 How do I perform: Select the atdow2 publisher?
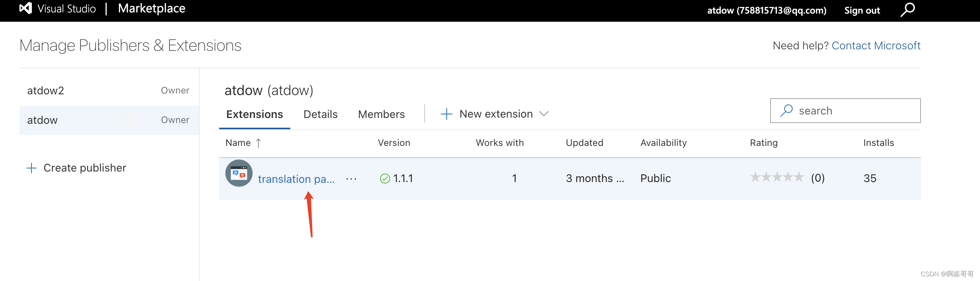tap(109, 91)
